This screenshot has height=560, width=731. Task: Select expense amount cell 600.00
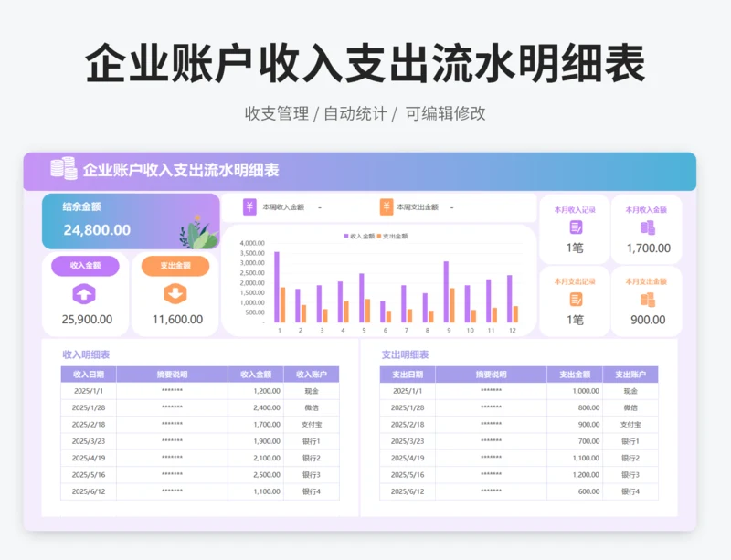click(x=575, y=491)
